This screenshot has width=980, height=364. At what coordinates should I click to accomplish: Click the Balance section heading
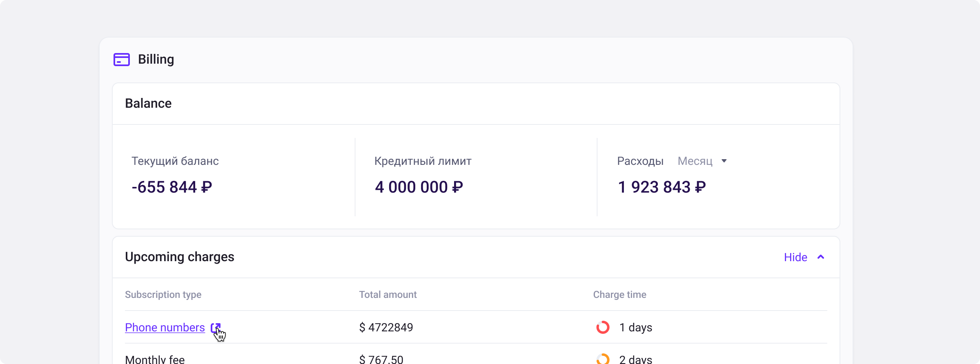coord(148,104)
